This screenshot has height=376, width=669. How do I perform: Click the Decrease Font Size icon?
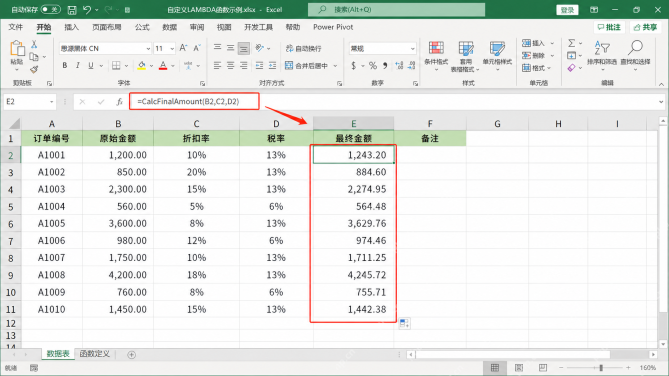(197, 48)
